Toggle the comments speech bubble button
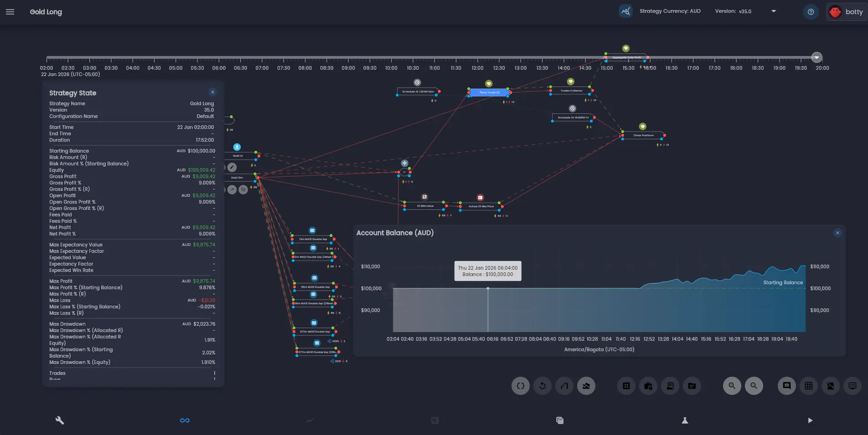Screen dimensions: 868x435 [x=787, y=386]
